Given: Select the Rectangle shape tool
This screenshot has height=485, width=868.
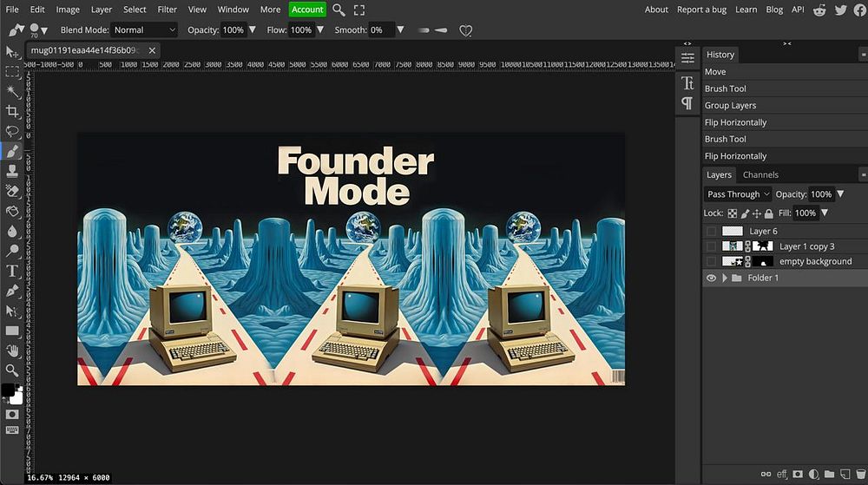Looking at the screenshot, I should coord(11,331).
